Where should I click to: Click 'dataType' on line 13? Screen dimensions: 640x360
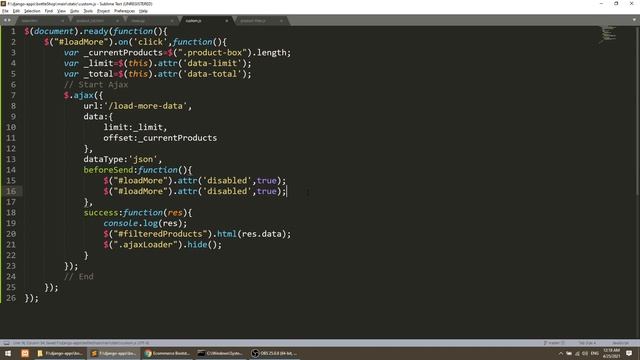(x=103, y=160)
